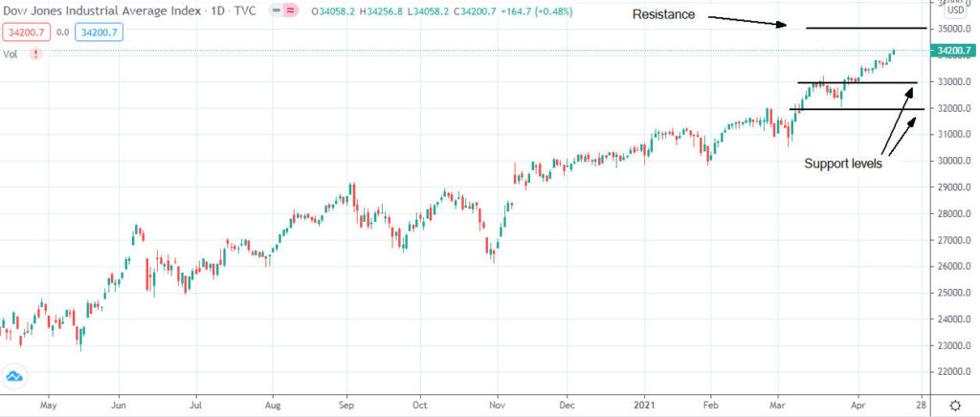Click the TradingView cloud logo icon
The height and width of the screenshot is (417, 980).
coord(15,377)
